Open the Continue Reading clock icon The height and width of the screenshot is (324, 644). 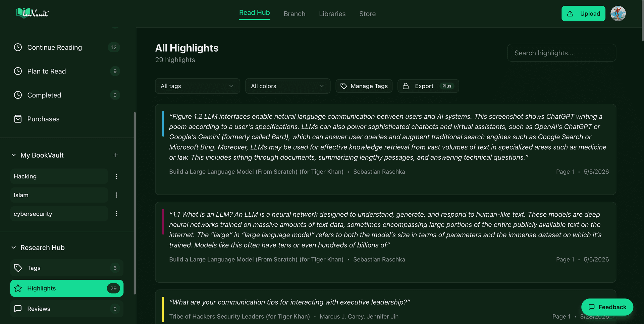point(18,47)
